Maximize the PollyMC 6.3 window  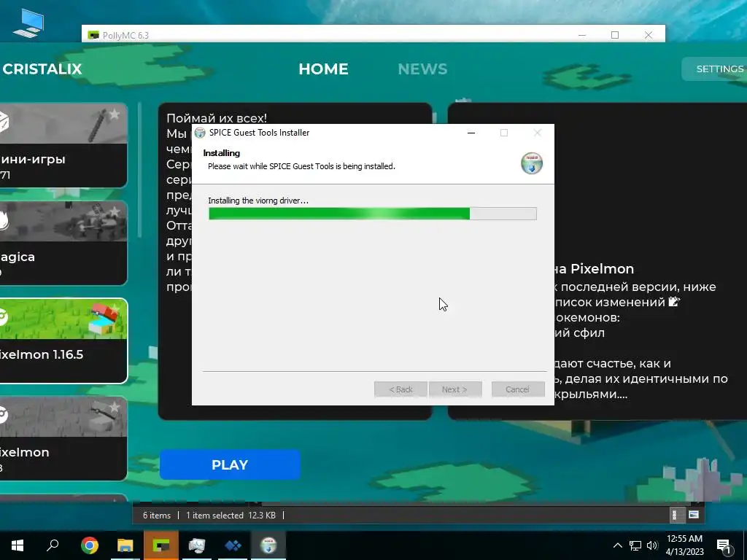click(615, 35)
